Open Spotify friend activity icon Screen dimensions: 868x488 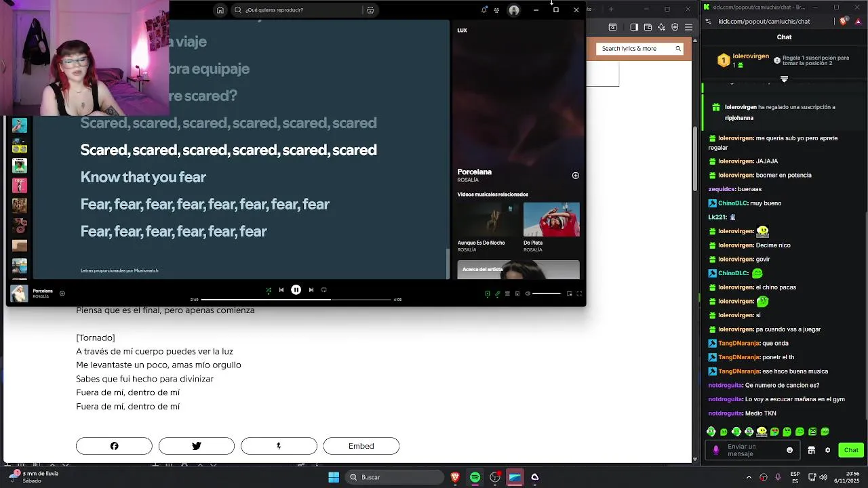(497, 10)
